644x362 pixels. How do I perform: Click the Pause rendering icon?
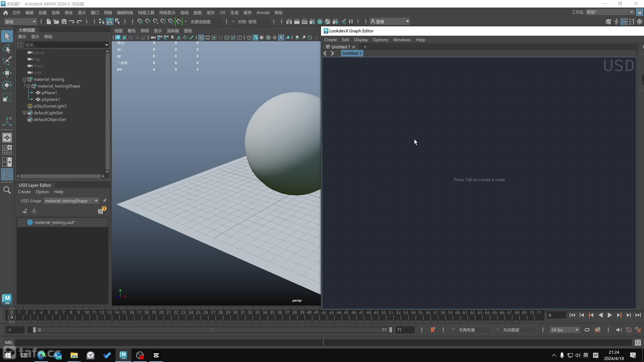point(351,22)
